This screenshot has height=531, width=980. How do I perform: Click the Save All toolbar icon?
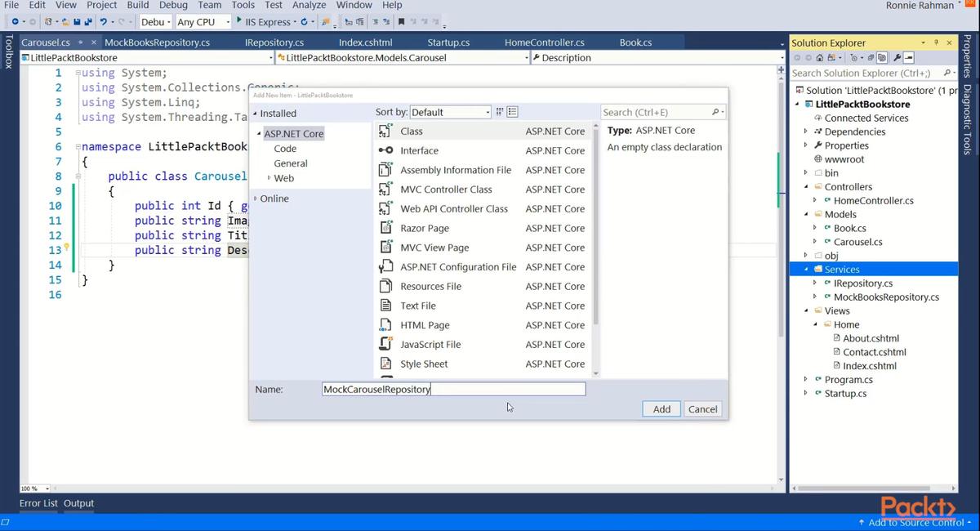coord(88,22)
